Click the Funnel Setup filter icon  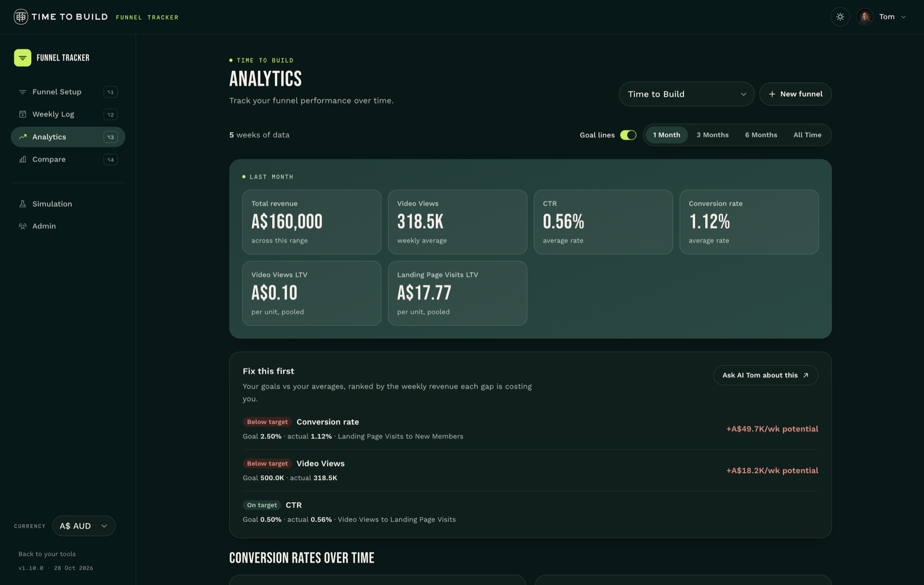[23, 92]
